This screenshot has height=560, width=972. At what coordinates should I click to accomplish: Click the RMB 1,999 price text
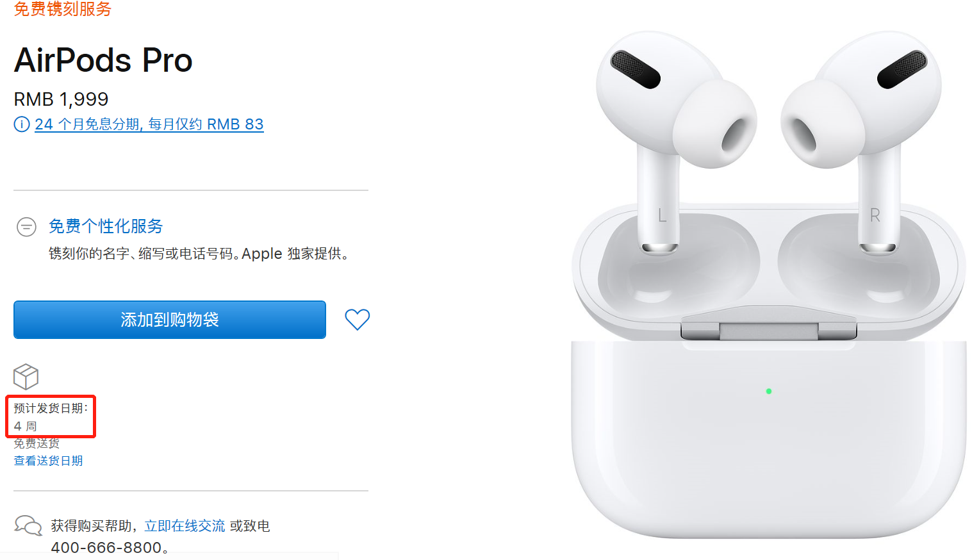click(61, 99)
